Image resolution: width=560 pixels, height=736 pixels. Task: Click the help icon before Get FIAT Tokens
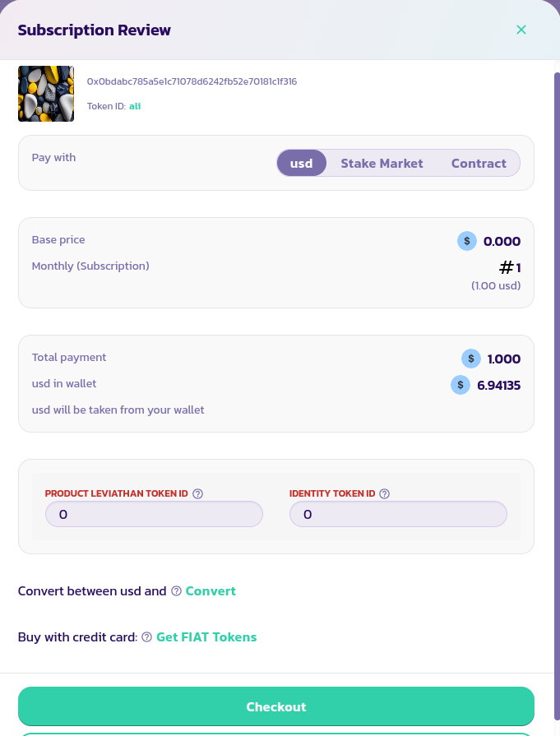tap(146, 637)
